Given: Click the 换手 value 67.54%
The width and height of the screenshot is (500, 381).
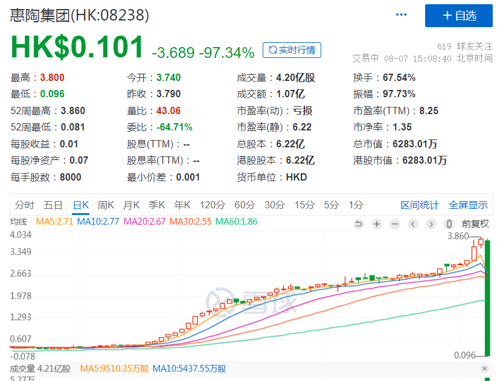Looking at the screenshot, I should click(x=399, y=78).
